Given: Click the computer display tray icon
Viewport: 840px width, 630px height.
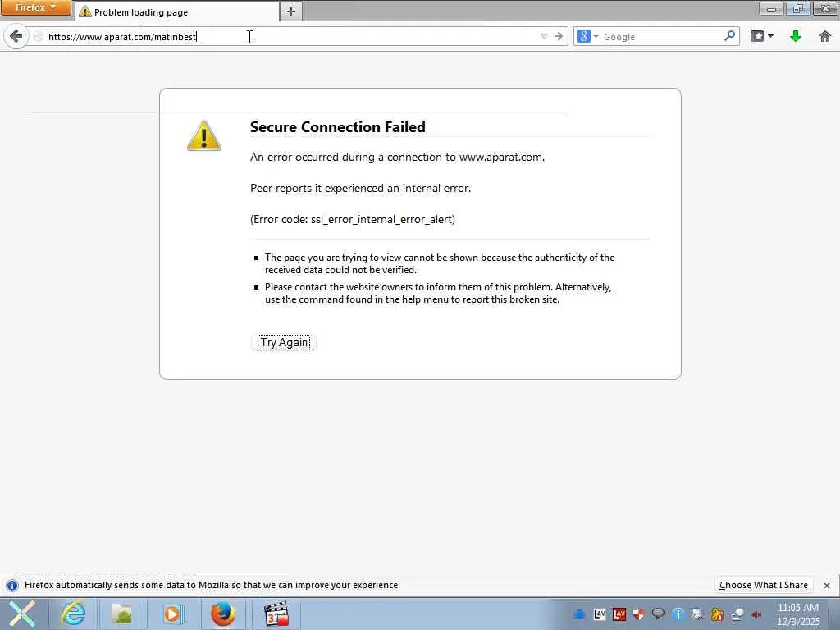Looking at the screenshot, I should (697, 614).
